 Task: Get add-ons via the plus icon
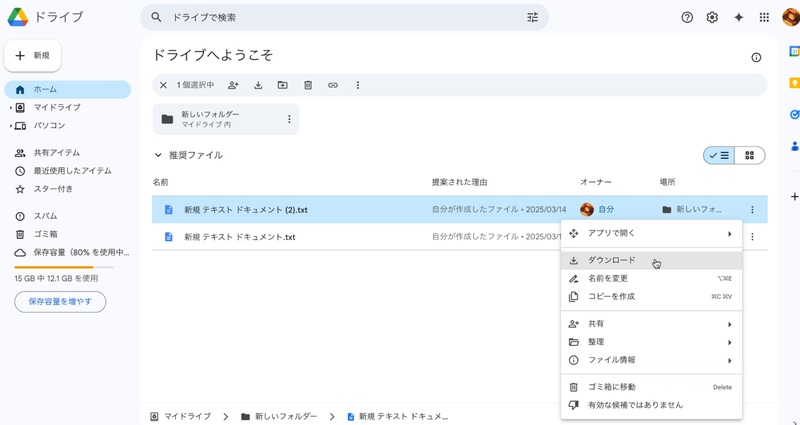[x=794, y=196]
